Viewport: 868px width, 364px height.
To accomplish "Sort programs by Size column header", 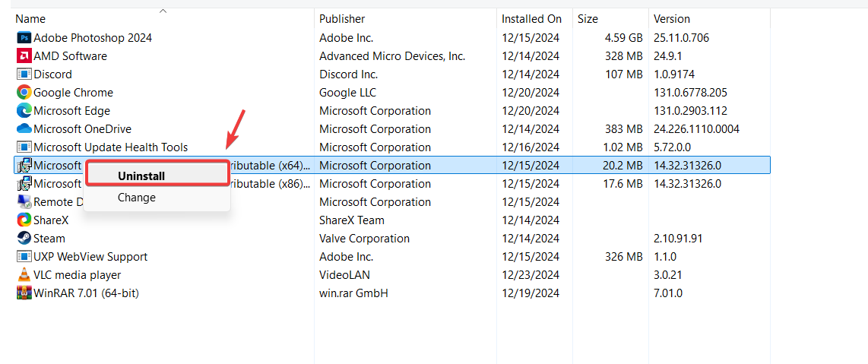I will [588, 19].
